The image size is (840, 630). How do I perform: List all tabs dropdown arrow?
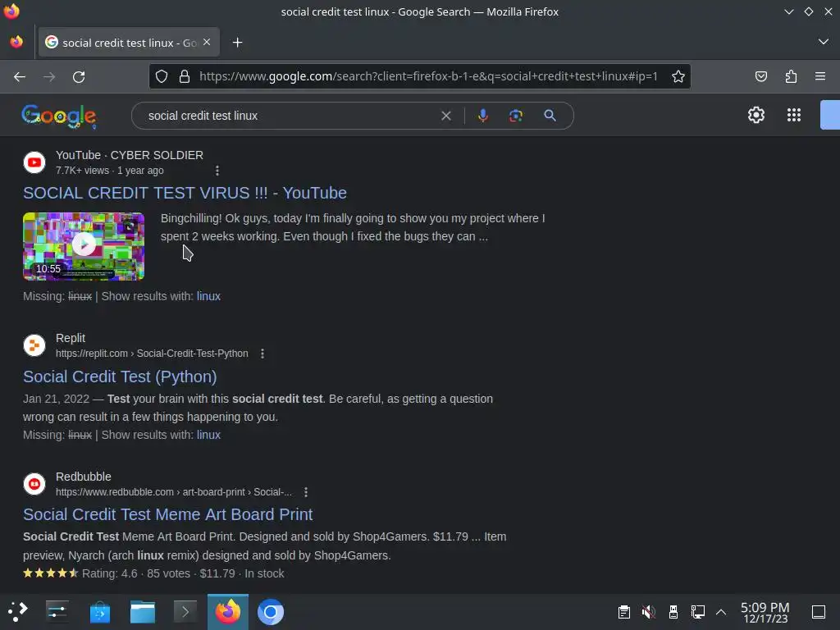824,42
